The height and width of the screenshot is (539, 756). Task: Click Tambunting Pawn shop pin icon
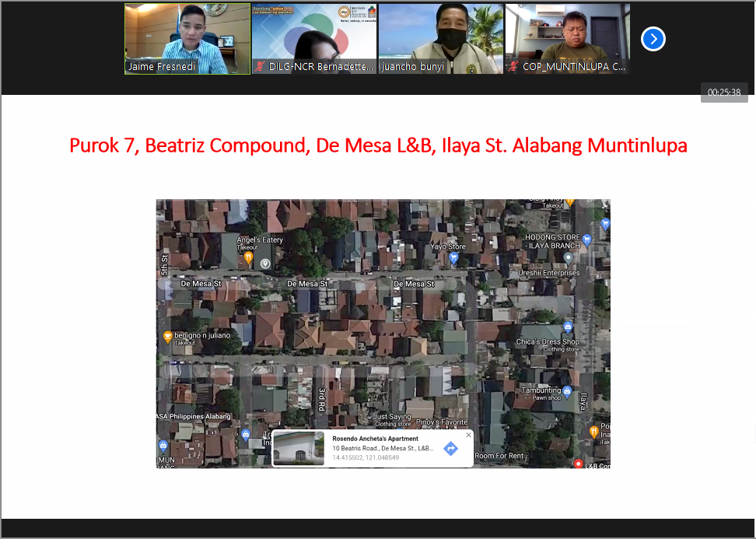point(568,392)
